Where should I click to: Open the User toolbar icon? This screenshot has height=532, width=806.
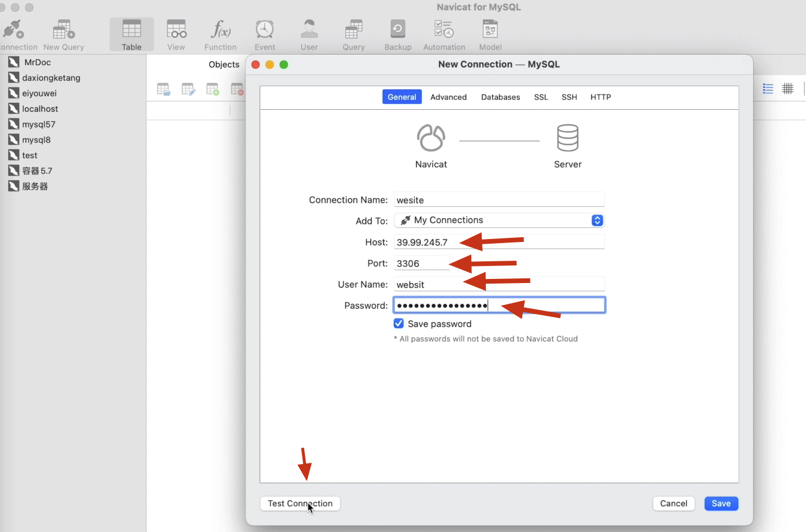pyautogui.click(x=309, y=35)
